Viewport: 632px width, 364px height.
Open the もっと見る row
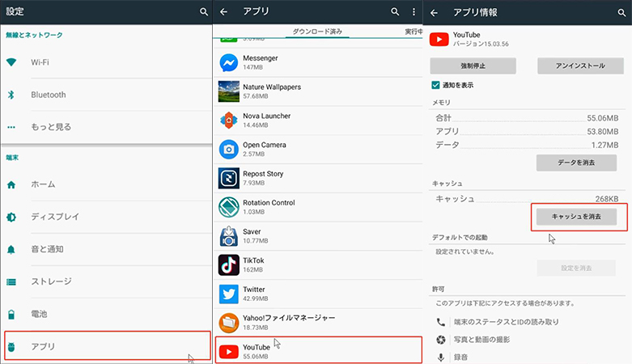click(x=106, y=127)
